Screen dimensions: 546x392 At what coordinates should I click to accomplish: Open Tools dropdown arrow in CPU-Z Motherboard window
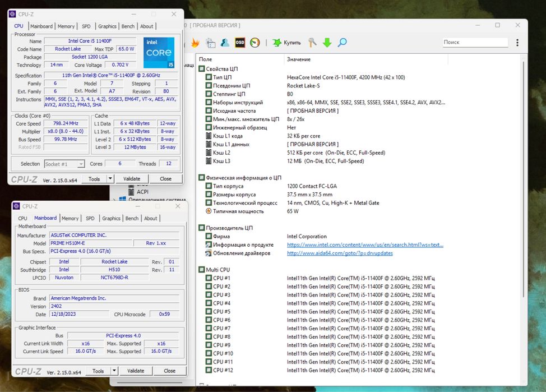pyautogui.click(x=114, y=371)
